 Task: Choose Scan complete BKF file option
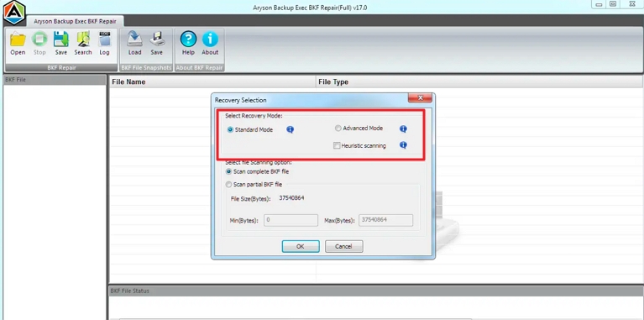(x=228, y=171)
